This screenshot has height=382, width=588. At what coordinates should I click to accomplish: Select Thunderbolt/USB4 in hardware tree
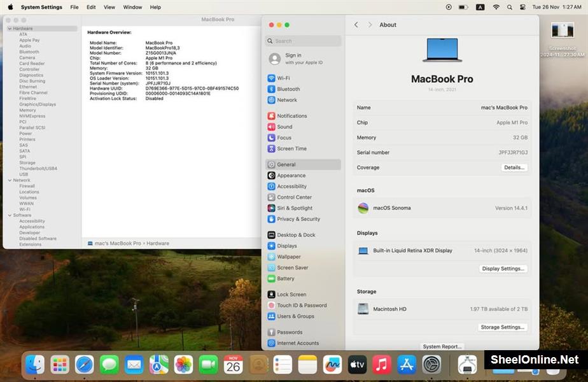(38, 169)
